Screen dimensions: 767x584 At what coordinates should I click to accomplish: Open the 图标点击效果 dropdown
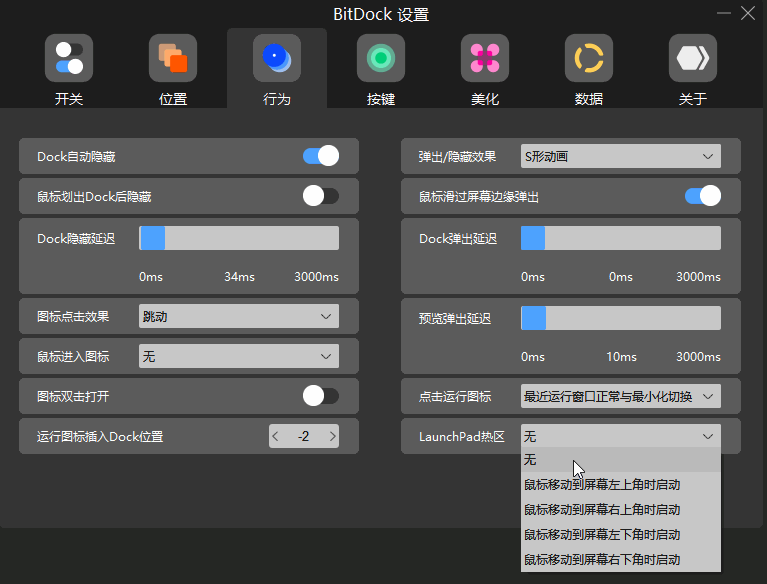coord(238,316)
